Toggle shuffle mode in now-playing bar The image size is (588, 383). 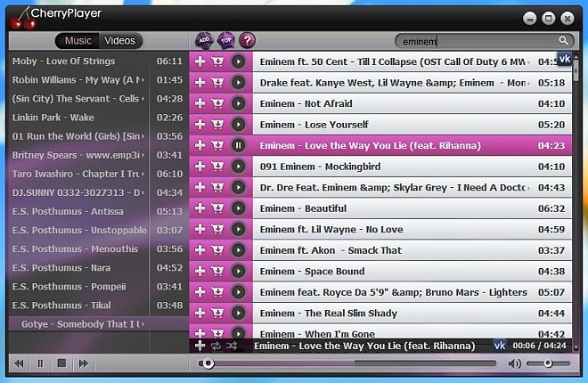click(x=232, y=346)
